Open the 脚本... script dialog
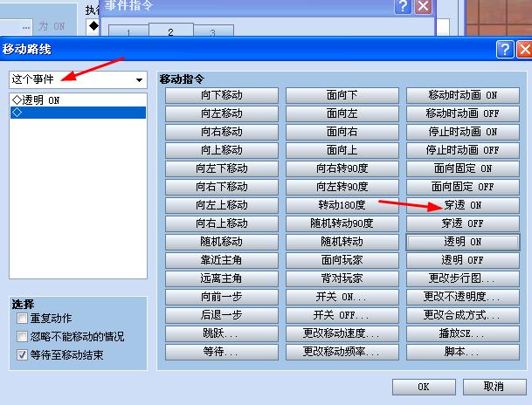The width and height of the screenshot is (532, 405). 463,352
